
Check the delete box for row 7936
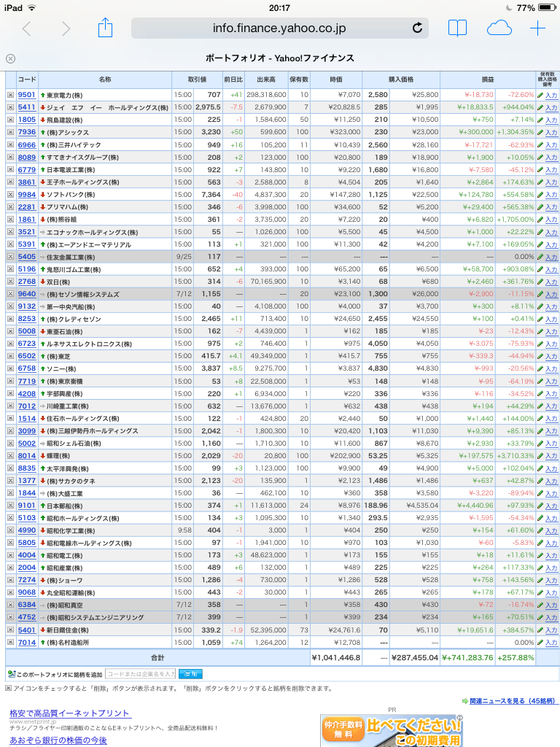tap(10, 132)
